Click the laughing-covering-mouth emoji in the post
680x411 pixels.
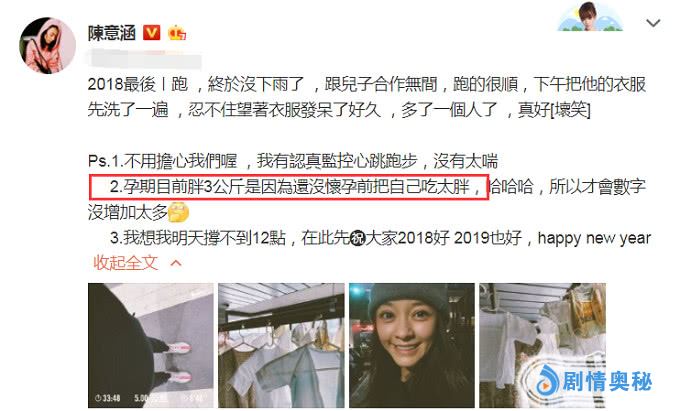[x=179, y=212]
